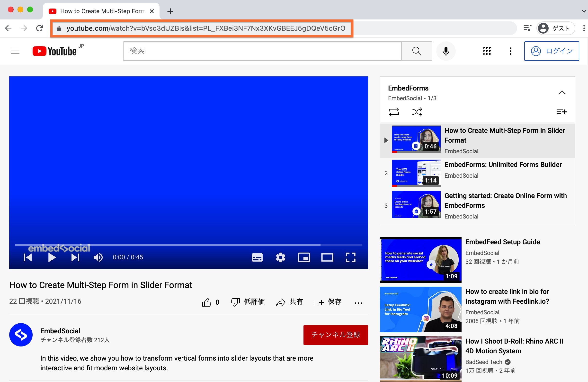
Task: Close the How to Create Multi-Step Form tab
Action: click(x=152, y=11)
